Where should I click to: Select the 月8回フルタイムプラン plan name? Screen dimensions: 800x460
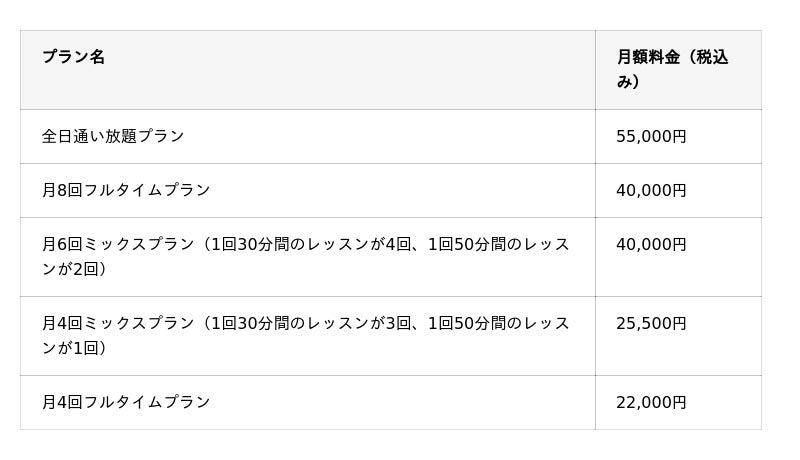pyautogui.click(x=126, y=190)
